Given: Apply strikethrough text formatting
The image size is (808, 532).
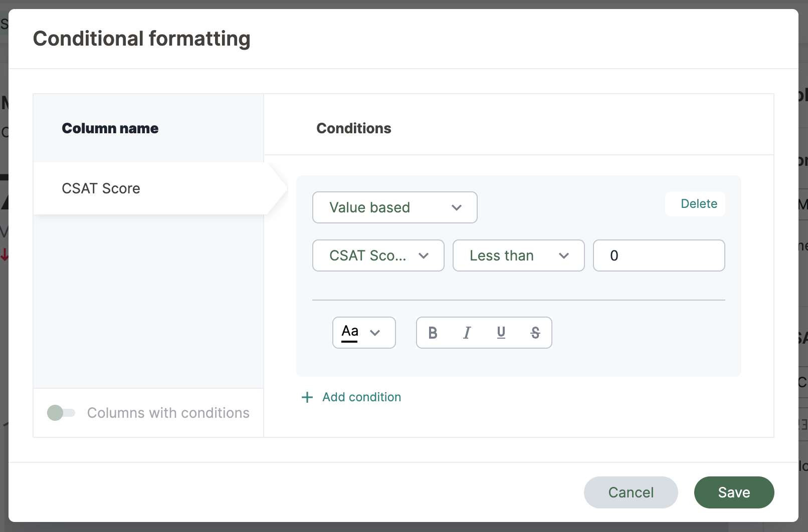Looking at the screenshot, I should pos(535,333).
